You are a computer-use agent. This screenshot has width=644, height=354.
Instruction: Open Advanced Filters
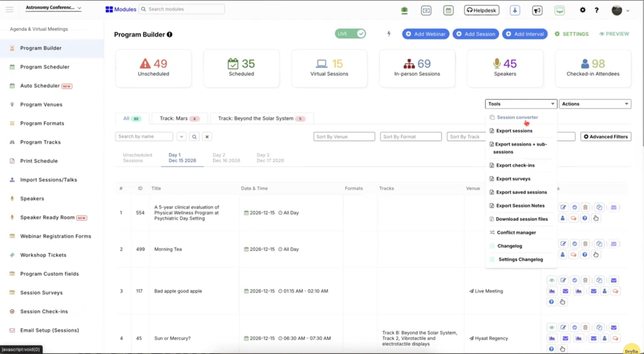pyautogui.click(x=606, y=136)
